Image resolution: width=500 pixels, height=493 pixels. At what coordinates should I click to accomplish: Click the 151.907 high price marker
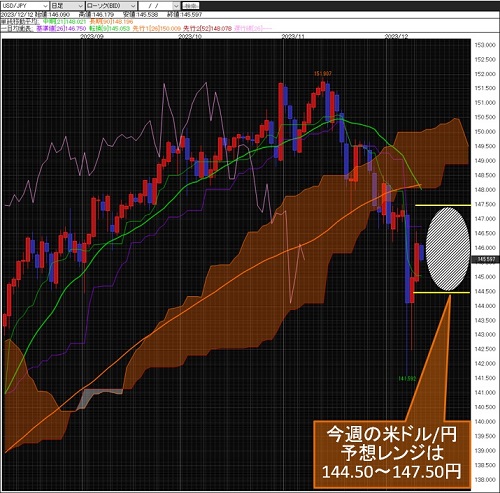323,73
